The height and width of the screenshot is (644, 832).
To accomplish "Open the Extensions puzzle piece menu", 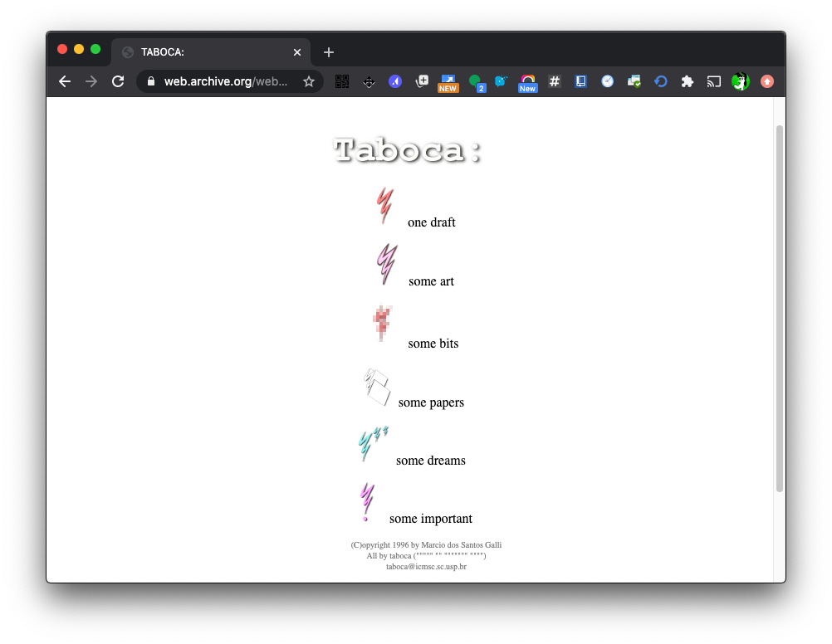I will [x=688, y=81].
